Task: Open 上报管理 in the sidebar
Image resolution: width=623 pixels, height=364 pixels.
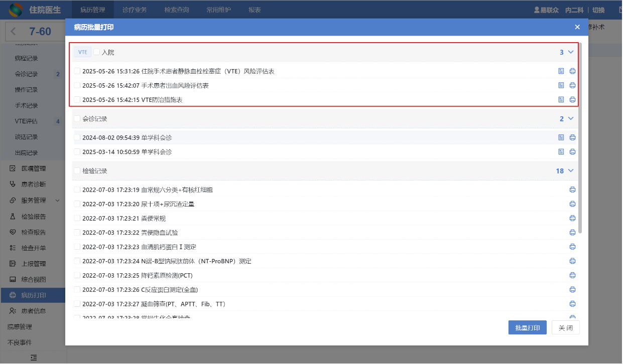Action: click(x=33, y=264)
